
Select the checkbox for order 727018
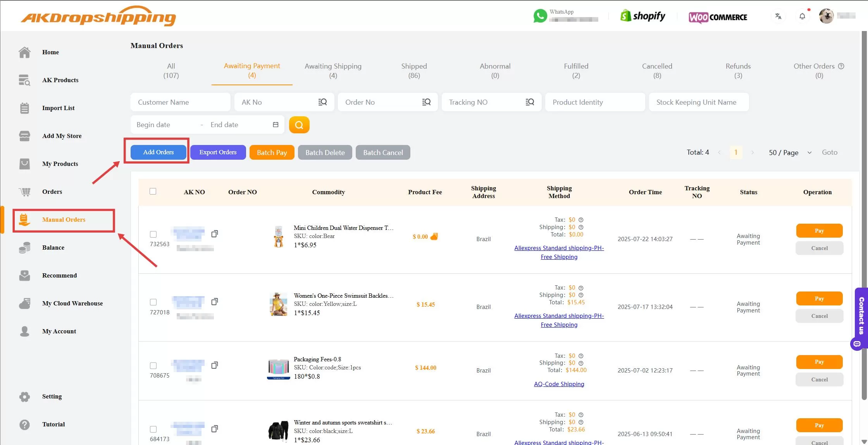pyautogui.click(x=153, y=302)
